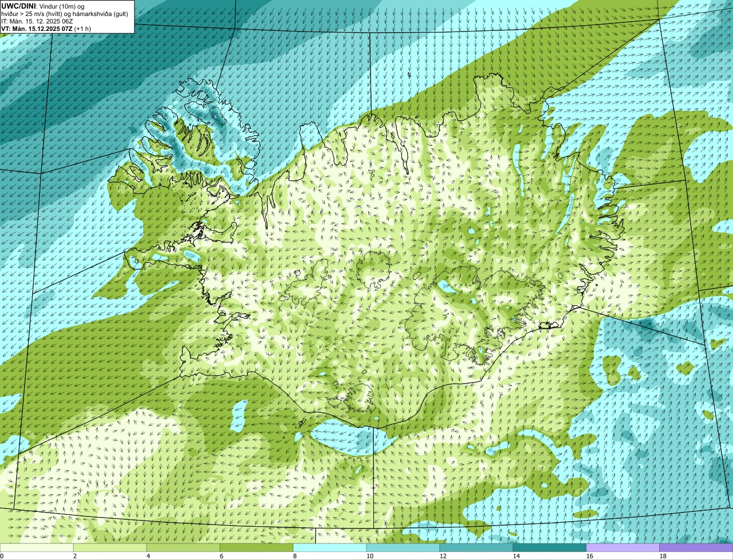Click the 6–8 m/s olive green legend swatch
Viewport: 733px width, 560px height.
tap(257, 548)
